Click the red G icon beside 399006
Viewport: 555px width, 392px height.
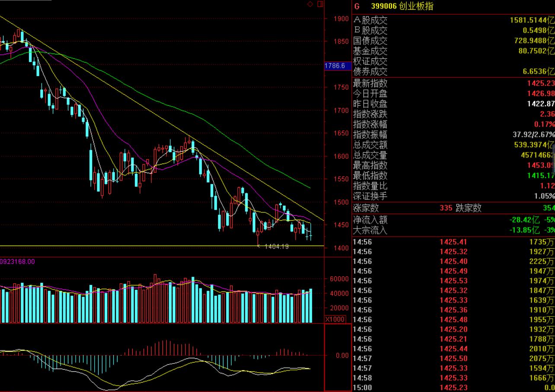pyautogui.click(x=357, y=6)
